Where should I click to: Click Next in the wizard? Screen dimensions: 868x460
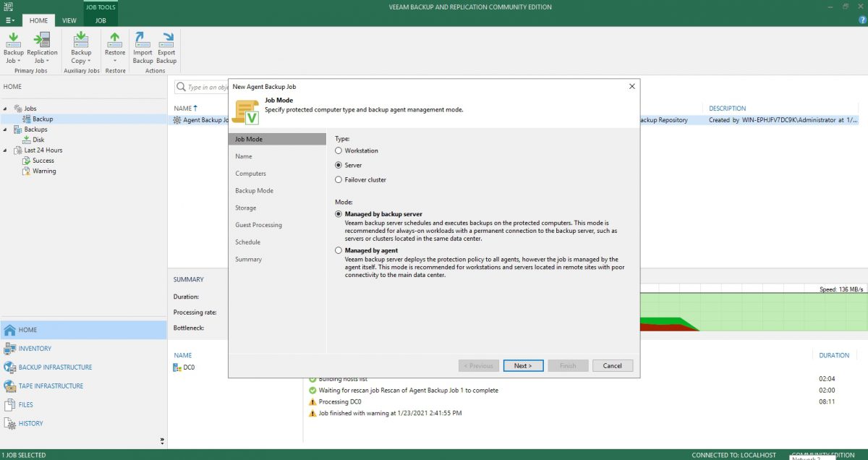point(523,365)
